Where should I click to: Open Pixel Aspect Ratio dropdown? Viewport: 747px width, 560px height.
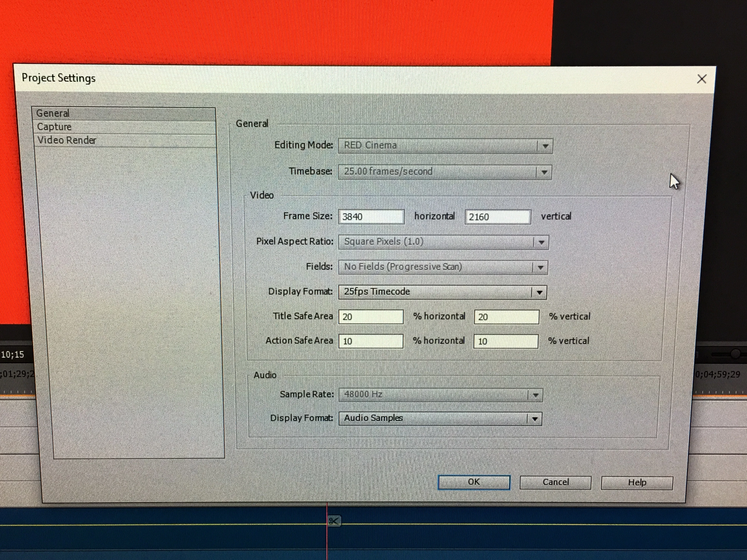[541, 242]
